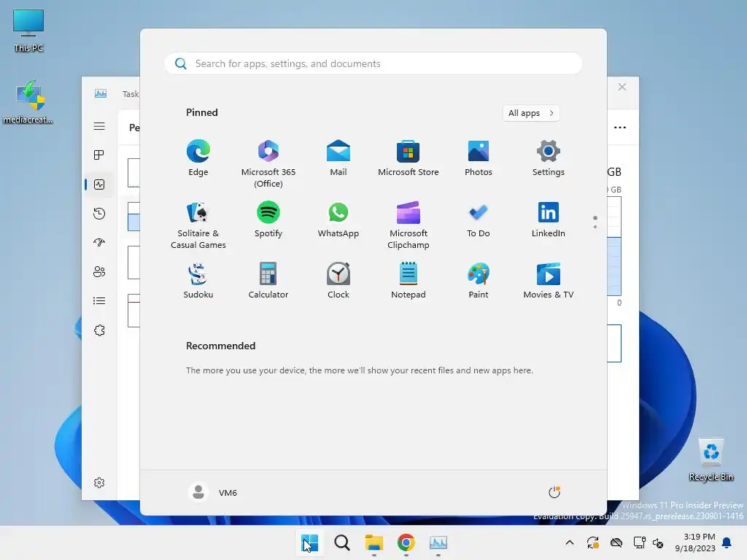Close the Task Manager window
Image resolution: width=747 pixels, height=560 pixels.
622,87
